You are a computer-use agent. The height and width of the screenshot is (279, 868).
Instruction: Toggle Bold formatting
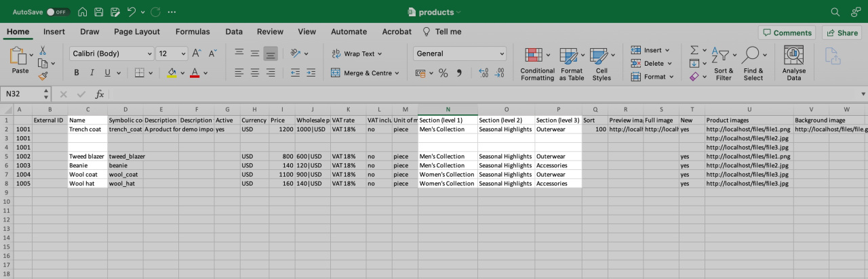pos(76,73)
